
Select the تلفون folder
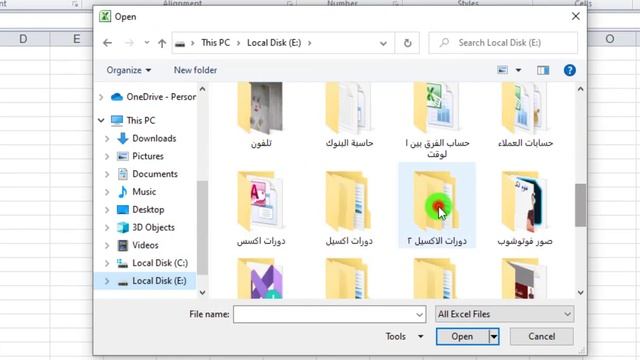coord(261,115)
